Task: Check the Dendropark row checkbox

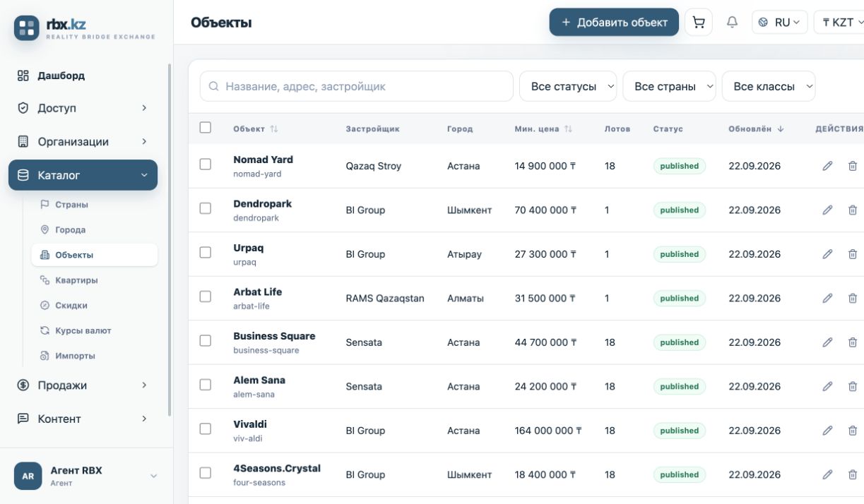Action: pos(206,208)
